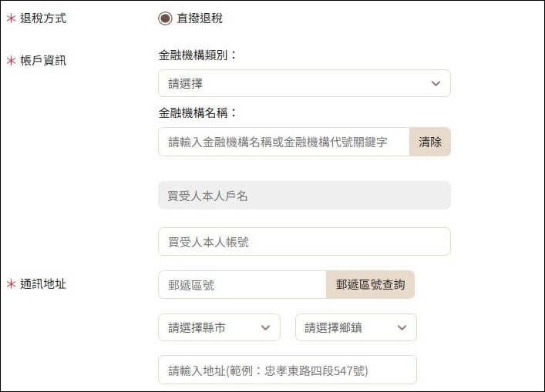The height and width of the screenshot is (392, 545).
Task: Click the required asterisk beside 通訊地址
Action: [11, 284]
